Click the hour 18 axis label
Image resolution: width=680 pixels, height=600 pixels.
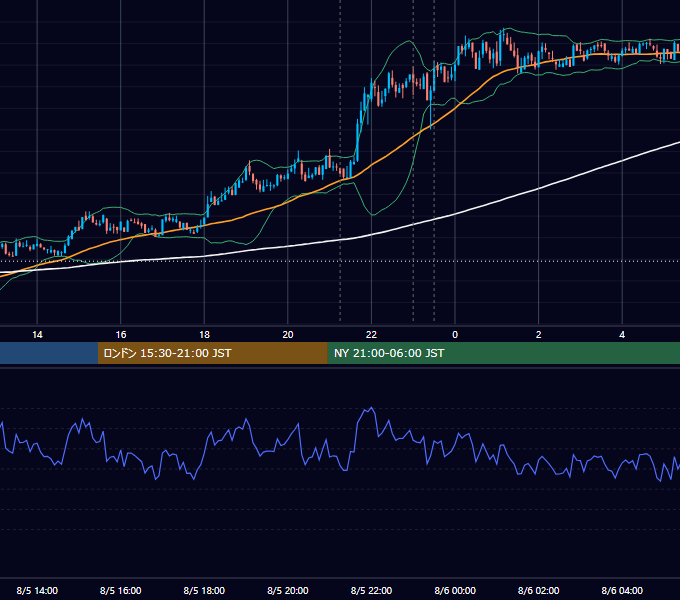point(204,334)
